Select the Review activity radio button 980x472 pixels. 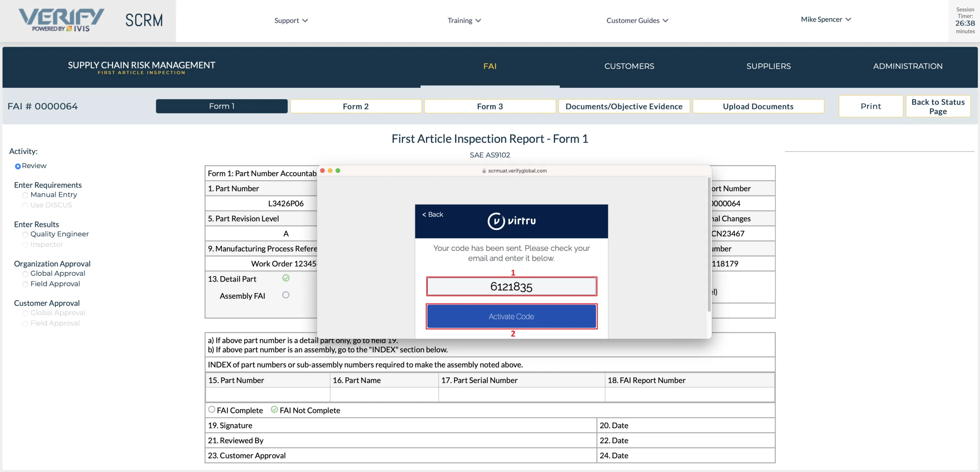18,166
